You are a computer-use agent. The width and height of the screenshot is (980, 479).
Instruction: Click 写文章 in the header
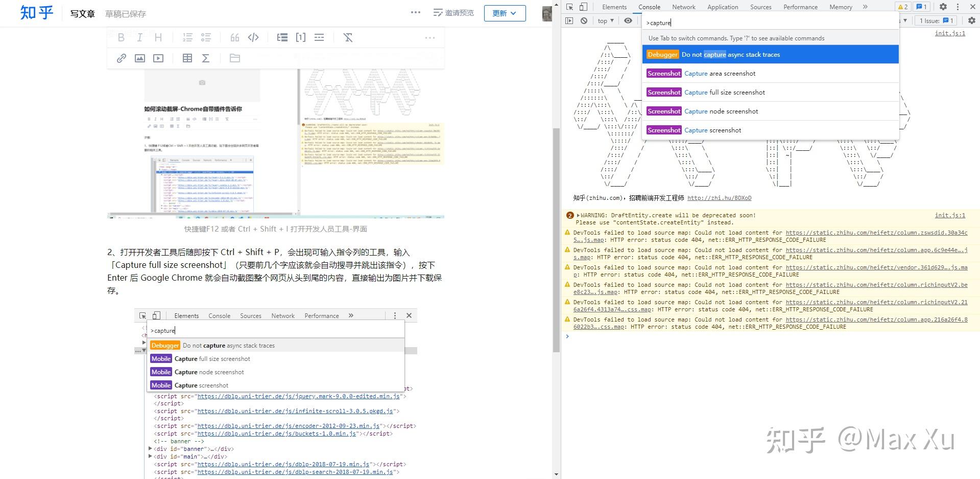[x=83, y=14]
